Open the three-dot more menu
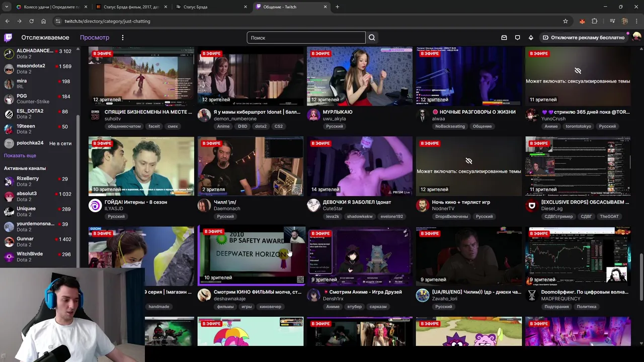This screenshot has height=362, width=644. click(x=122, y=38)
